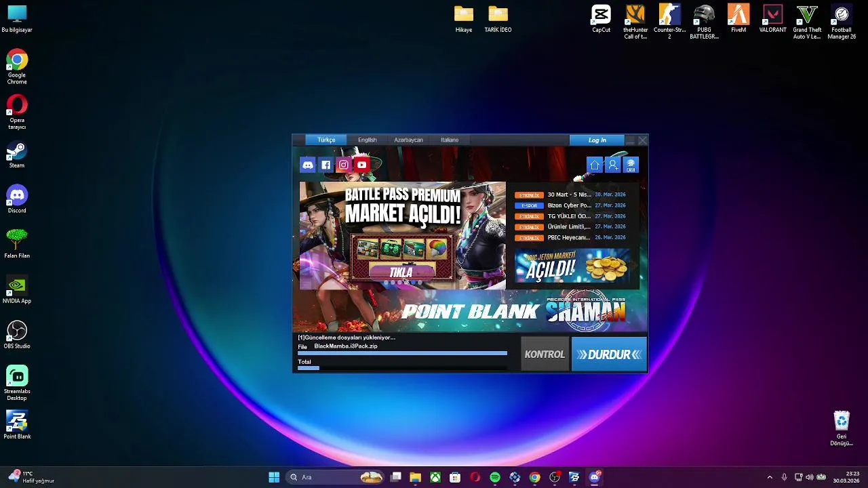Viewport: 868px width, 488px height.
Task: Select the TARİK İDEO folder on desktop
Action: click(x=498, y=19)
